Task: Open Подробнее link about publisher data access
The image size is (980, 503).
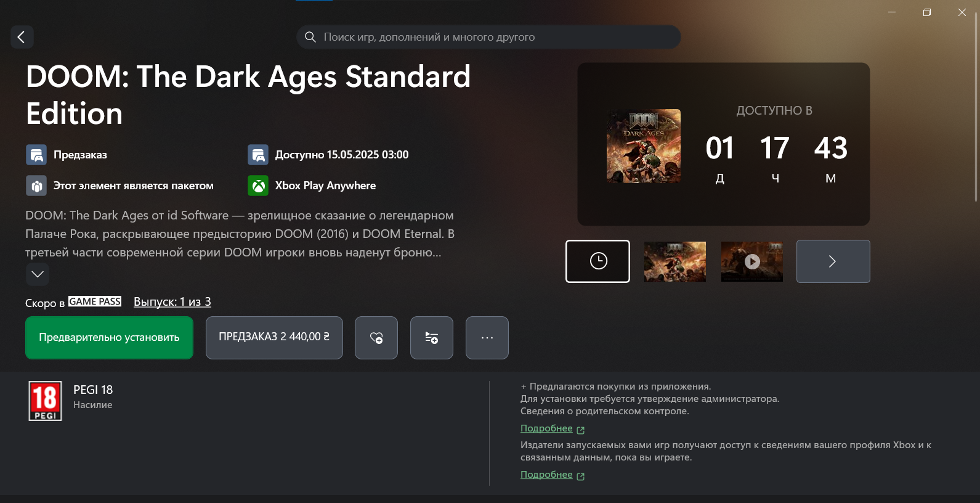Action: point(546,475)
